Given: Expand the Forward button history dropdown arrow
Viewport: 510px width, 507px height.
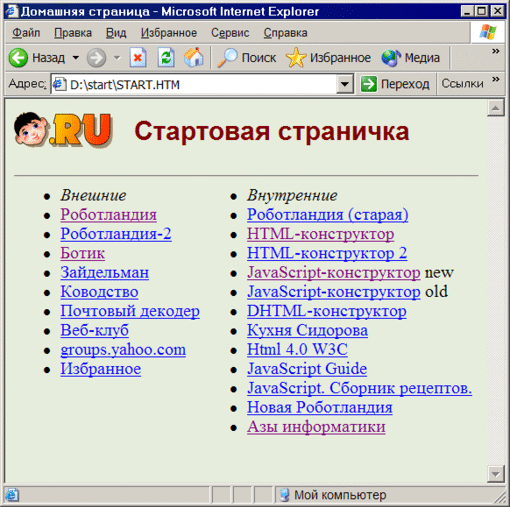Looking at the screenshot, I should pyautogui.click(x=117, y=58).
